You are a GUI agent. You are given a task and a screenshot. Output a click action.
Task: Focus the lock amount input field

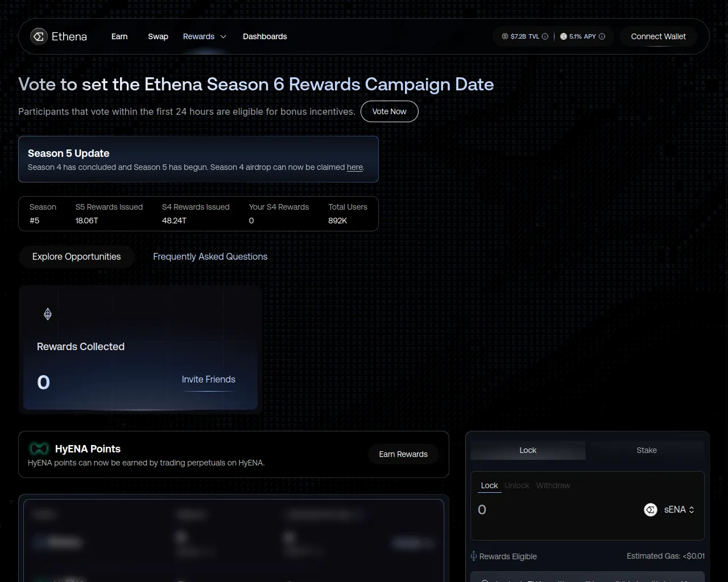[x=557, y=510]
